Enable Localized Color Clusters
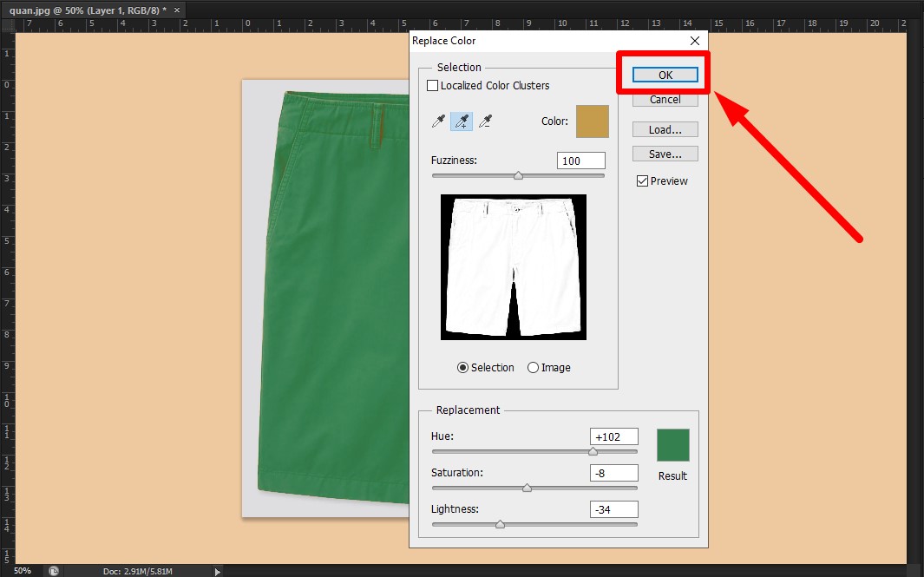This screenshot has width=924, height=577. (432, 85)
